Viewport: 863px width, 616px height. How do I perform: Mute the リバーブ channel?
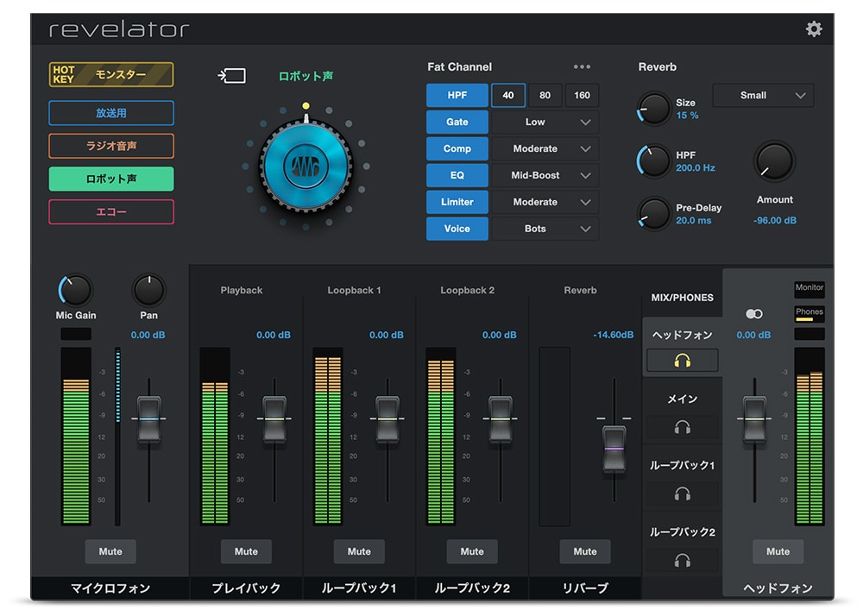585,551
